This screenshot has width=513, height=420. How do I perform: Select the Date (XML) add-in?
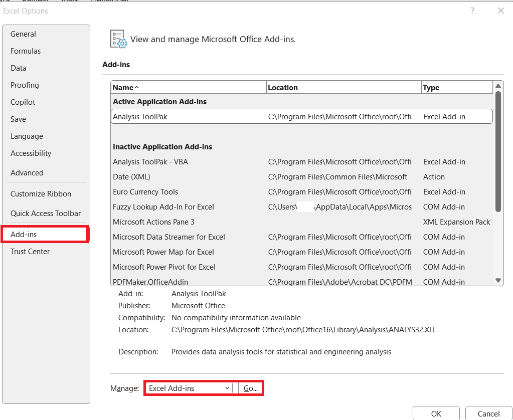[302, 176]
